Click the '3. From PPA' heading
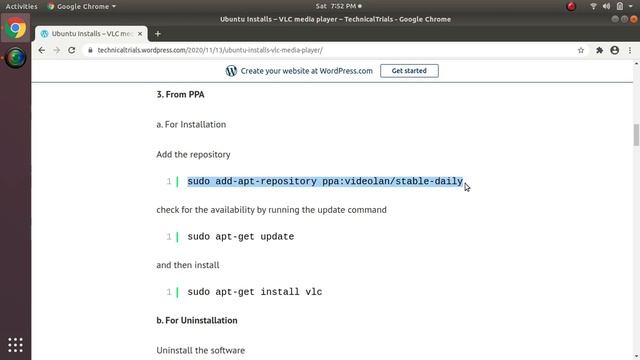This screenshot has height=360, width=640. point(180,94)
